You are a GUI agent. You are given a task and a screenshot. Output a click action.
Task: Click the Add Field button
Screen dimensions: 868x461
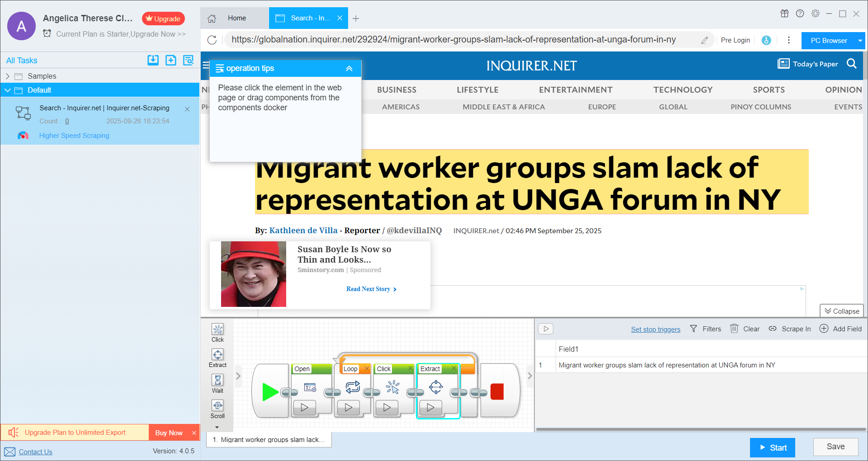pos(841,329)
